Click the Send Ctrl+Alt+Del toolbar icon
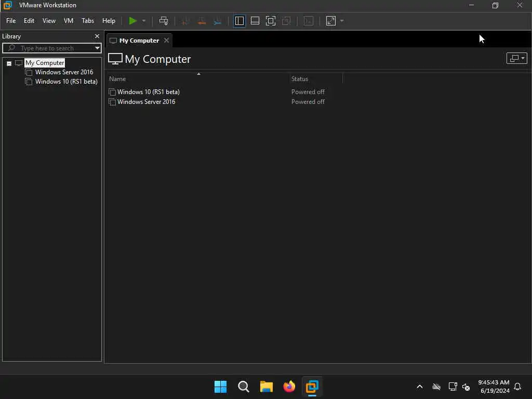Viewport: 532px width, 399px height. coord(164,21)
